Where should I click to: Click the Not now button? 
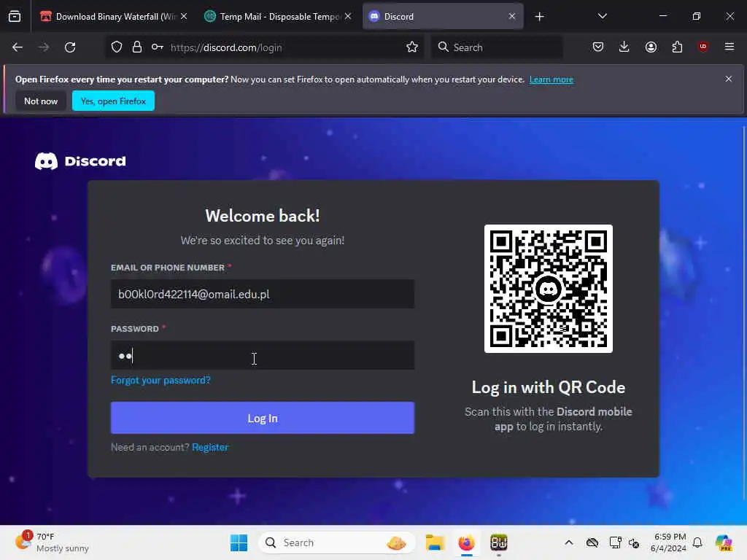pyautogui.click(x=41, y=101)
